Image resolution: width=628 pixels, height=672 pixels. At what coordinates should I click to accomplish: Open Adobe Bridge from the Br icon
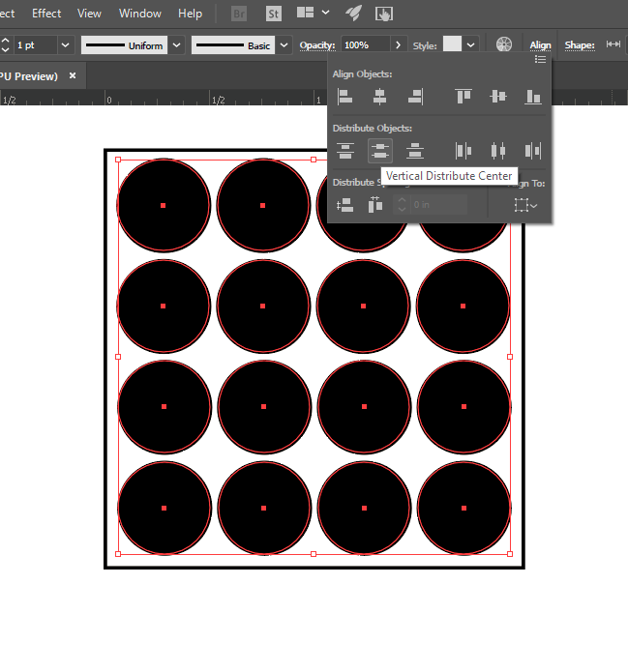[x=238, y=14]
